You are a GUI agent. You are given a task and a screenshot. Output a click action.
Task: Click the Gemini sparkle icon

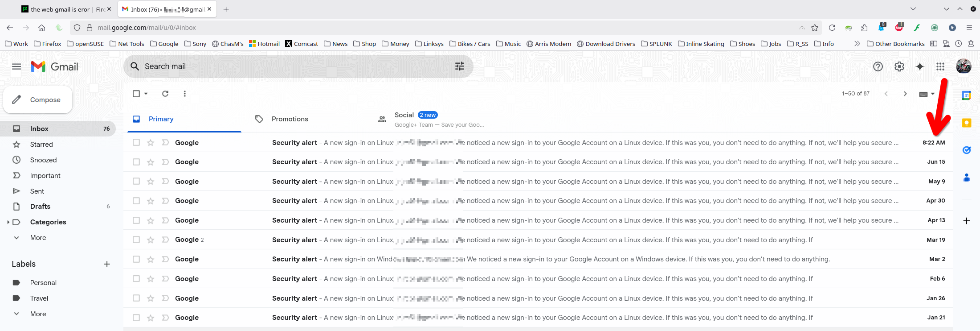920,66
